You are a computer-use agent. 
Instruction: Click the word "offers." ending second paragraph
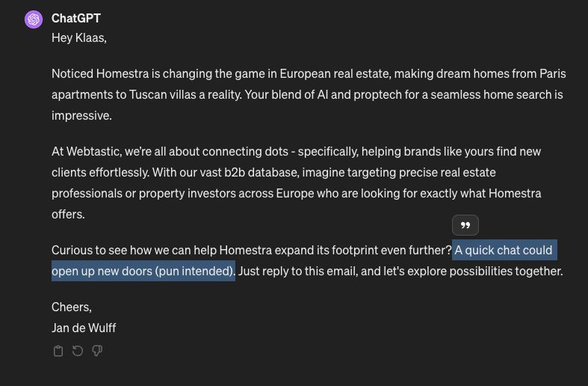point(68,214)
